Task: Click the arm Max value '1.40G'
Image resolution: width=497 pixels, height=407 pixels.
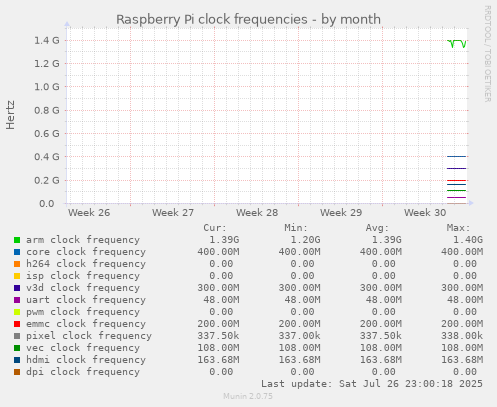Action: click(468, 240)
